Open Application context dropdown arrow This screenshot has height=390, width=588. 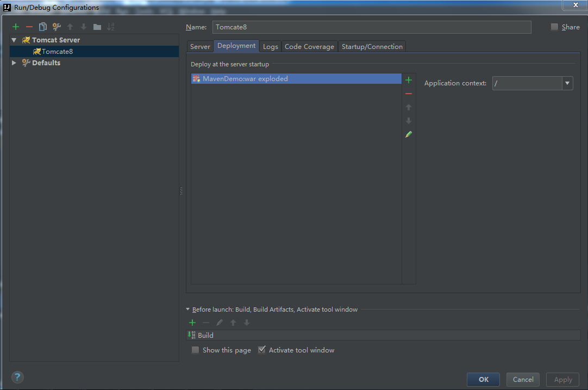pos(567,83)
